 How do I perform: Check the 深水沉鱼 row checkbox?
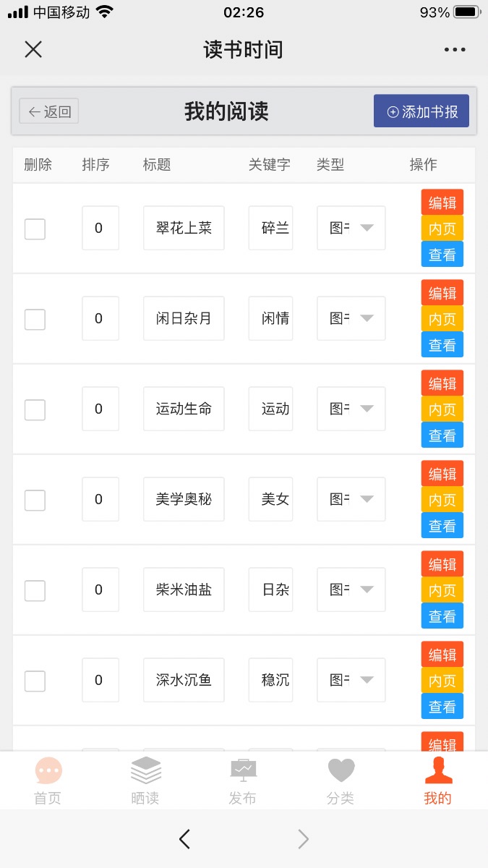tap(35, 680)
